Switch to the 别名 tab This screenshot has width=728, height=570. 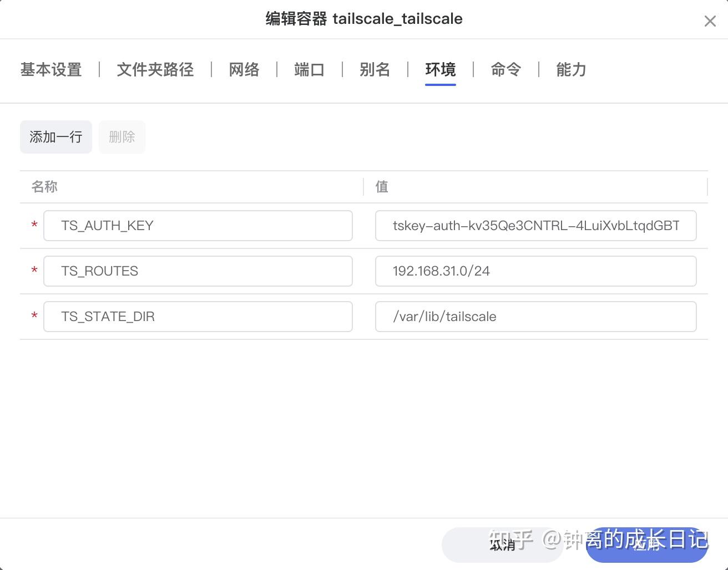coord(375,70)
